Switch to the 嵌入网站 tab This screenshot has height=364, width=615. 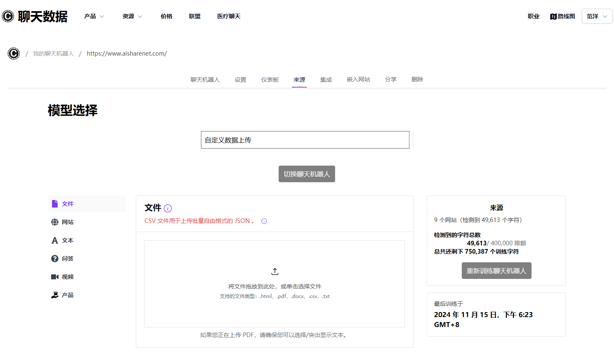(358, 79)
